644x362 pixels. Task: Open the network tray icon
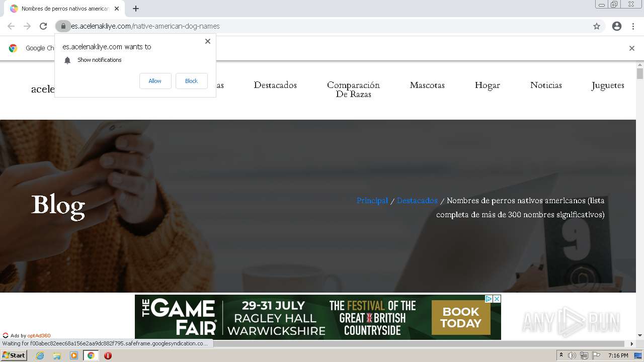(584, 355)
